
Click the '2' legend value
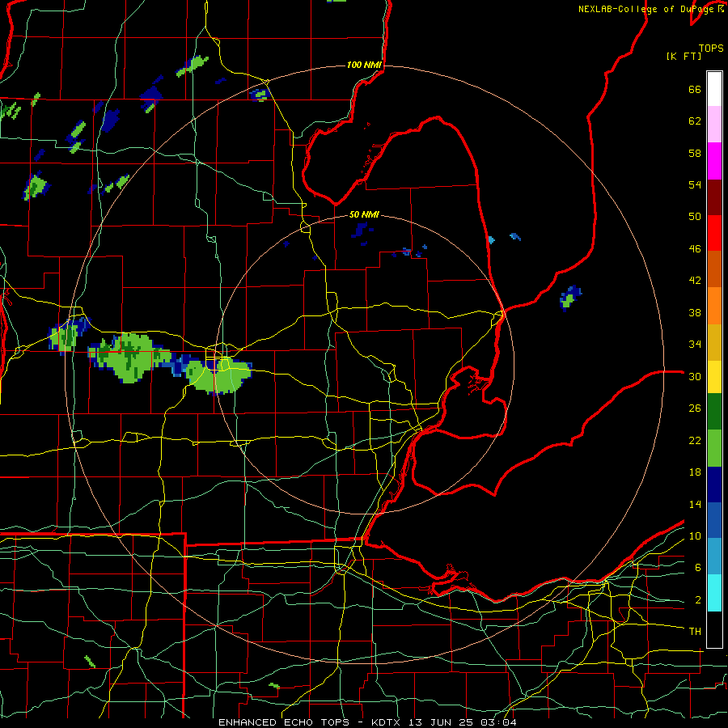(x=697, y=600)
